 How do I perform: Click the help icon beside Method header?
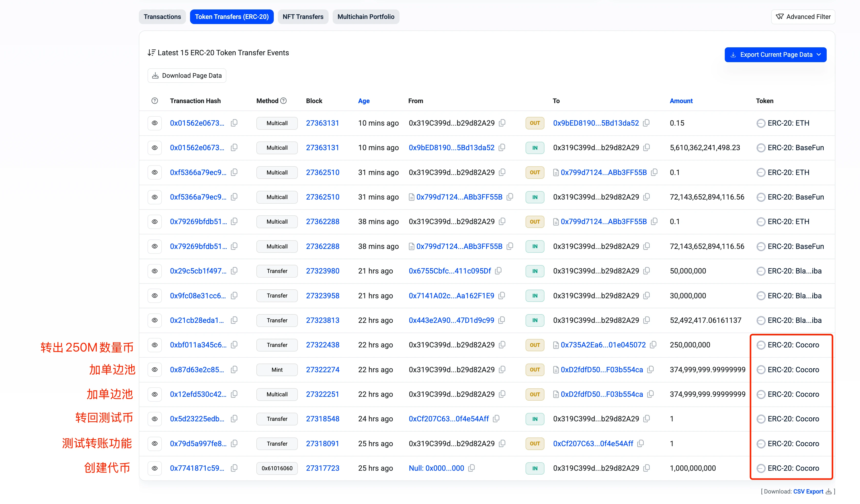pos(283,101)
